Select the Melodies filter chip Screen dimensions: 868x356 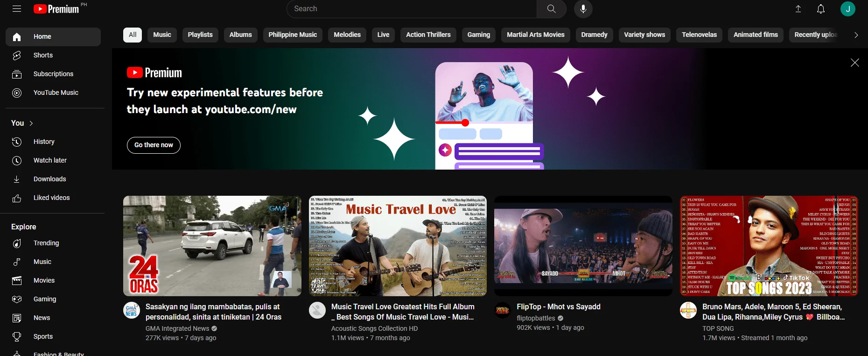click(x=347, y=35)
